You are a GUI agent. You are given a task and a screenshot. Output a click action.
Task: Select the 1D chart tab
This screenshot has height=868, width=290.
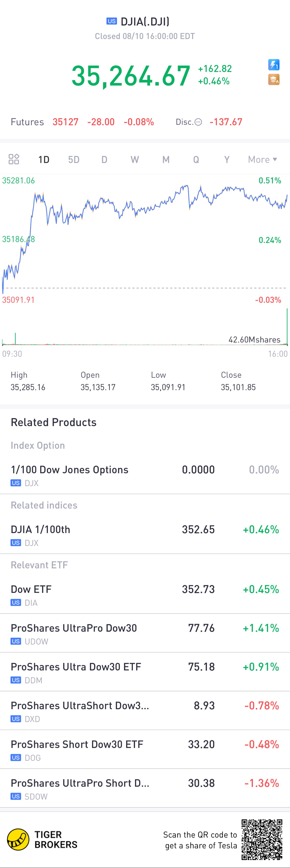(x=44, y=159)
